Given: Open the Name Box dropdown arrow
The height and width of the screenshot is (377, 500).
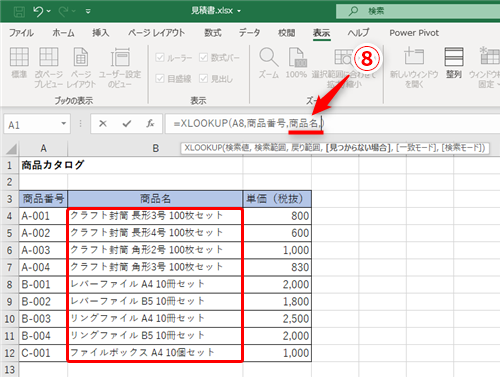Looking at the screenshot, I should pyautogui.click(x=64, y=124).
